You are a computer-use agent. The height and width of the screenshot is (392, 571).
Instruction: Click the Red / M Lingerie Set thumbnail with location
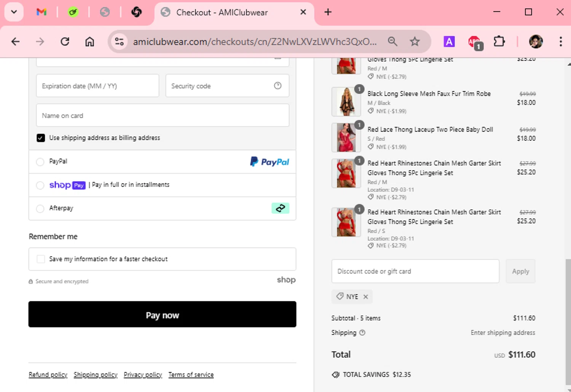pyautogui.click(x=346, y=174)
